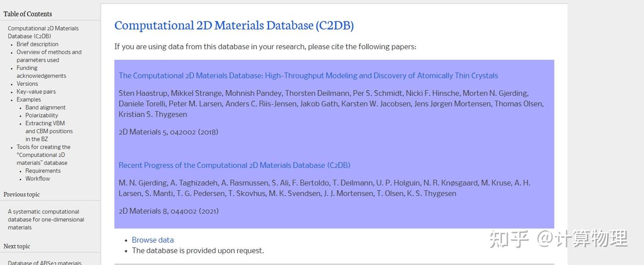Jump to Requirements subsection
This screenshot has width=644, height=265.
(x=43, y=171)
